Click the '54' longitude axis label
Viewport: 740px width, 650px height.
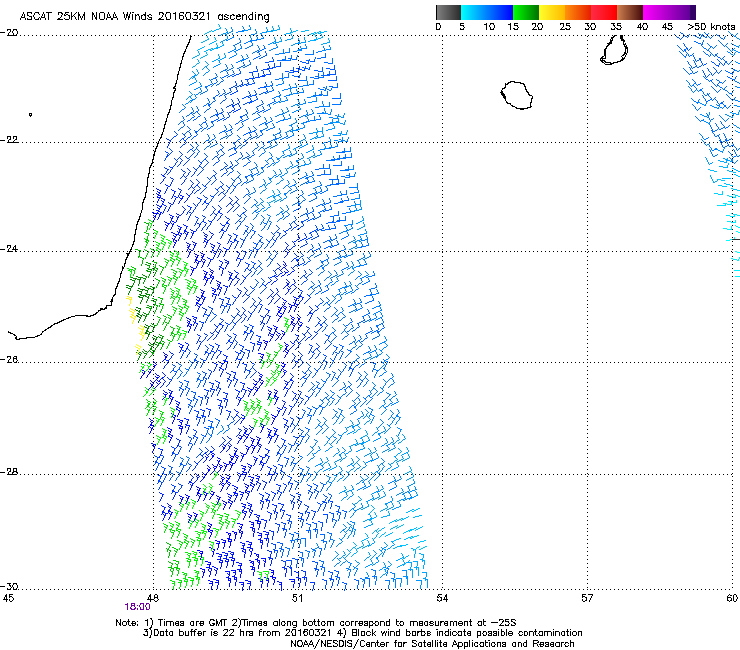(x=442, y=598)
